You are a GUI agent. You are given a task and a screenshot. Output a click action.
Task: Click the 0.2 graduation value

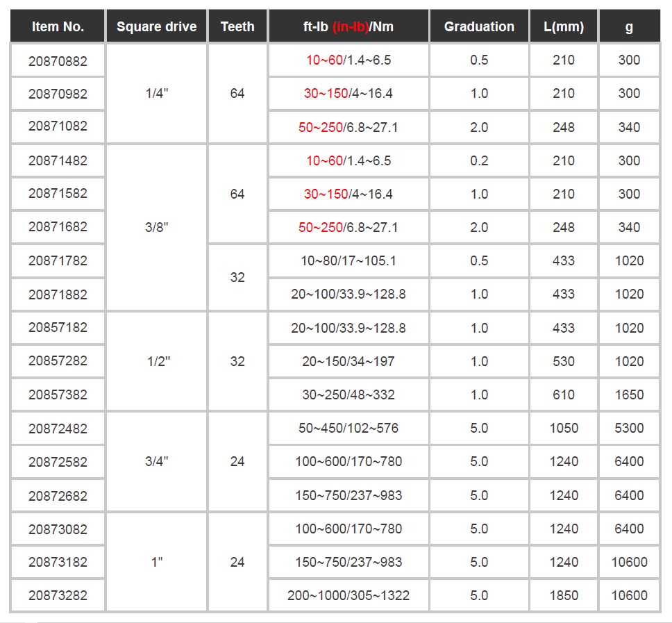click(x=479, y=160)
